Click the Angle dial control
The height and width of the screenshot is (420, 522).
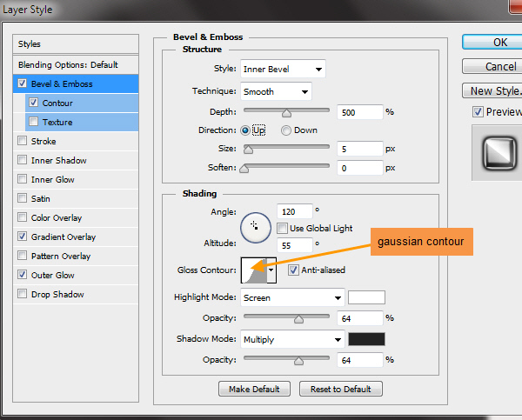pyautogui.click(x=255, y=226)
